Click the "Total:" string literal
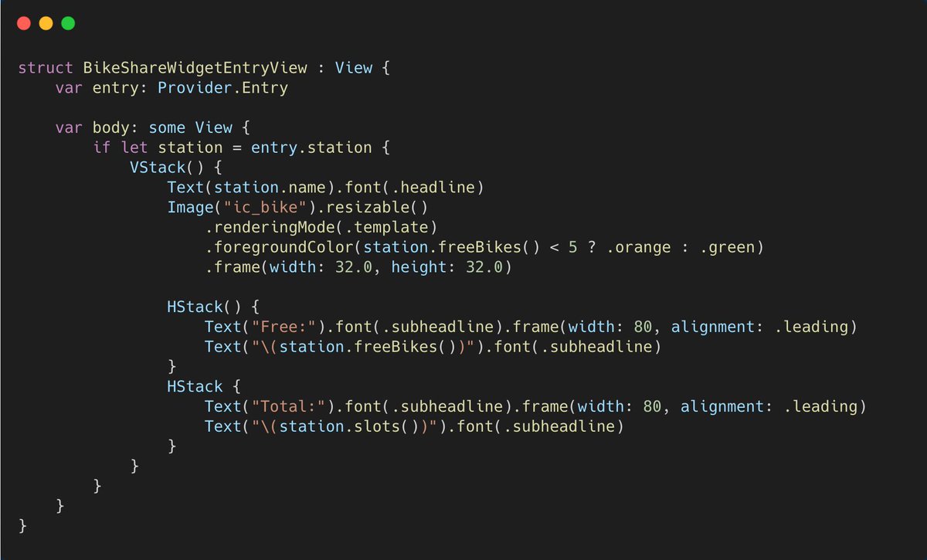 point(288,406)
